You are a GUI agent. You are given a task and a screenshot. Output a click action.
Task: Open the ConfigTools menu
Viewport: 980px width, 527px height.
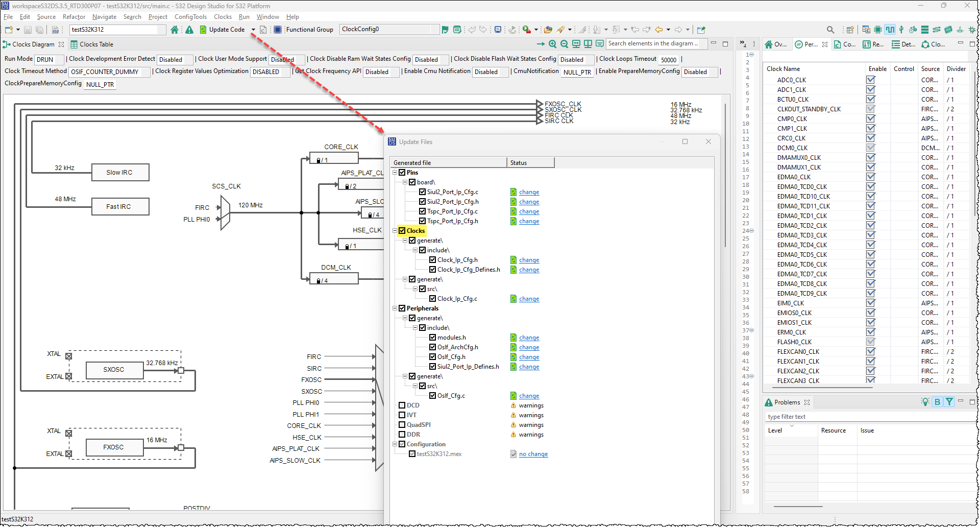pyautogui.click(x=190, y=17)
